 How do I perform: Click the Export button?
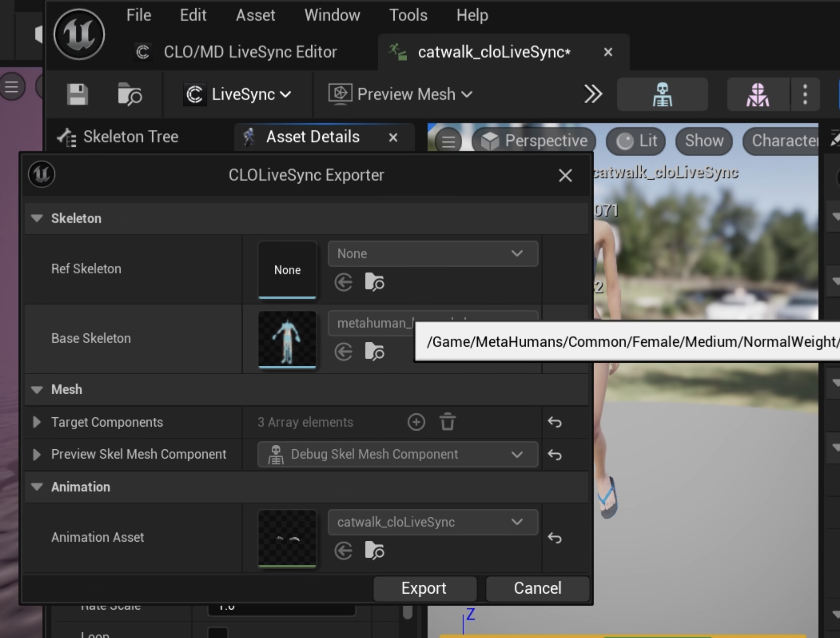[x=424, y=588]
